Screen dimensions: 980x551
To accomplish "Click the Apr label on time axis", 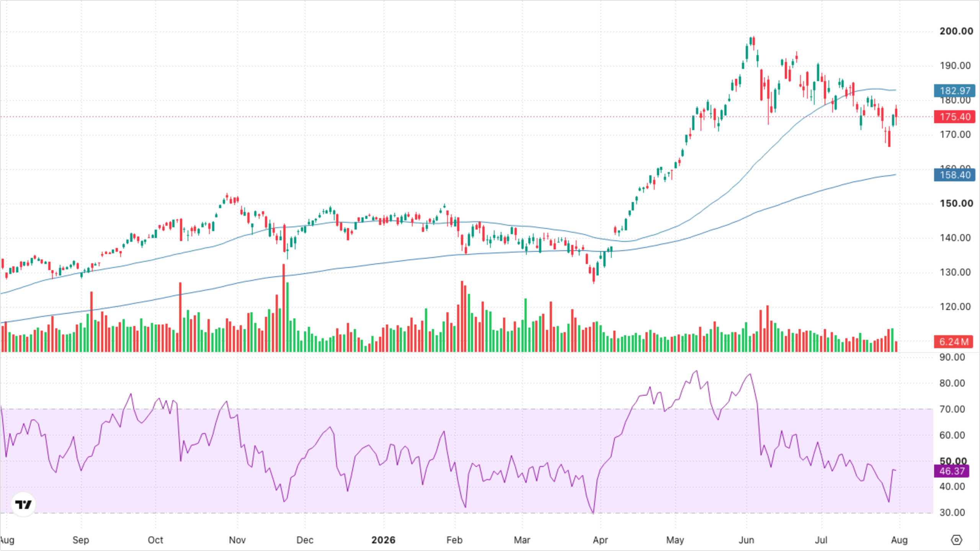I will [x=600, y=540].
